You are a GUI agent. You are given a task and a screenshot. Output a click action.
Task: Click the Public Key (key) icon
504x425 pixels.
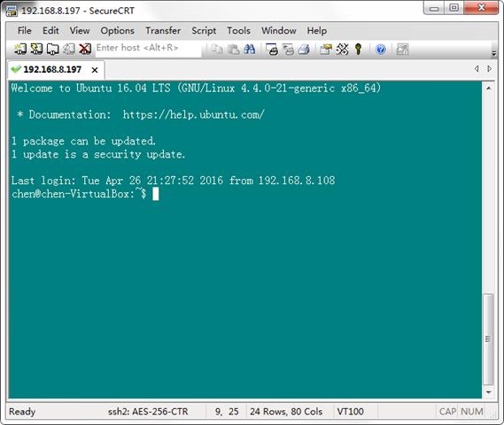point(359,50)
